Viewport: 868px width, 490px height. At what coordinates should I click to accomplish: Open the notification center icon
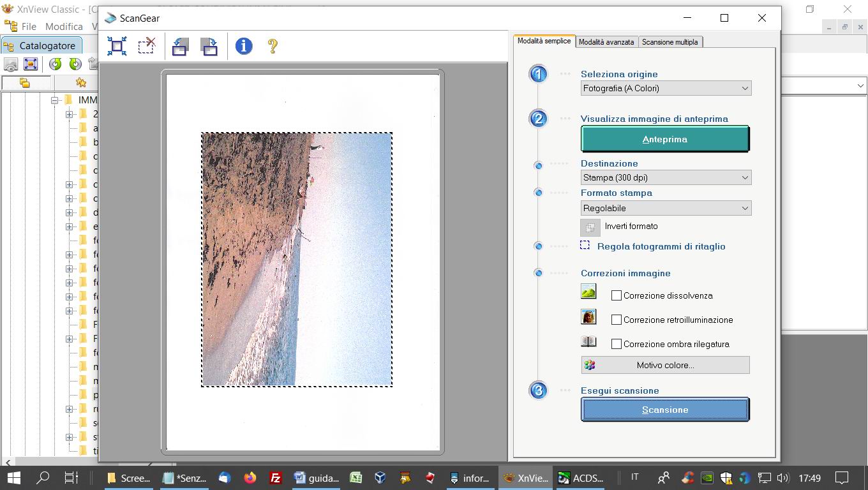pos(842,477)
